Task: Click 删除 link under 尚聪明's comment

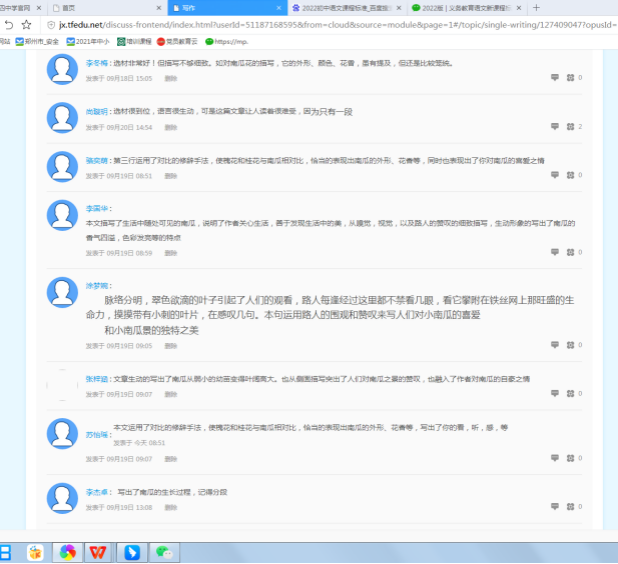Action: pos(171,127)
